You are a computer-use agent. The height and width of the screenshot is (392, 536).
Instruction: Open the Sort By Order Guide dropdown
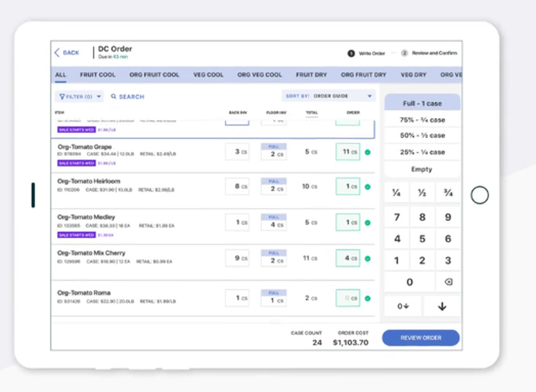[329, 96]
